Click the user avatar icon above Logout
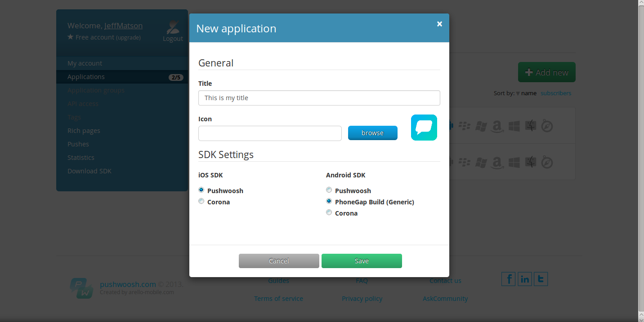 [173, 27]
